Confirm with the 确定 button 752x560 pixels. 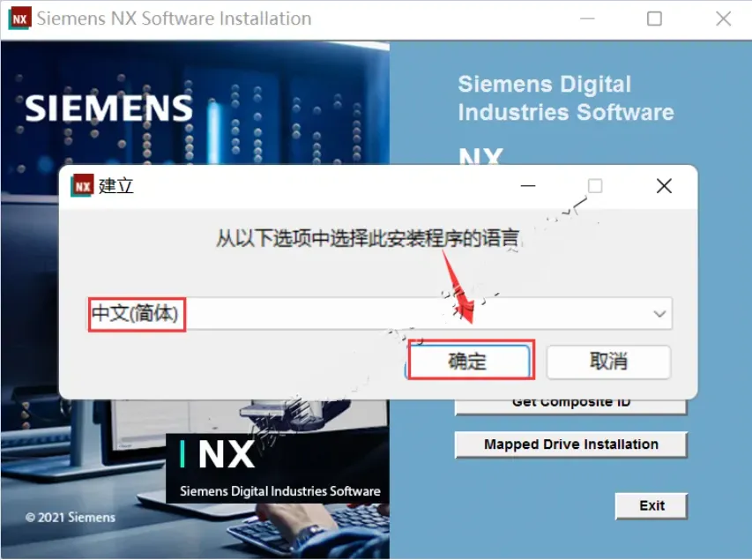click(x=468, y=362)
